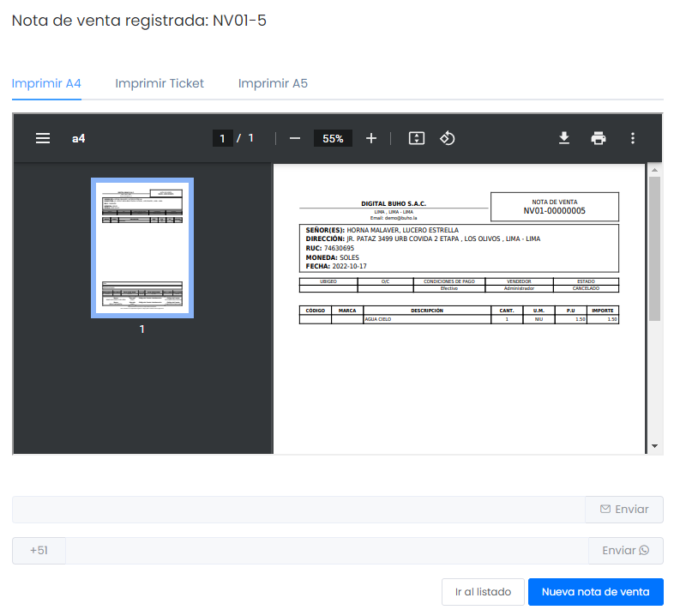Screen dimensions: 674x616
Task: Click the Ir al listado button
Action: 483,592
